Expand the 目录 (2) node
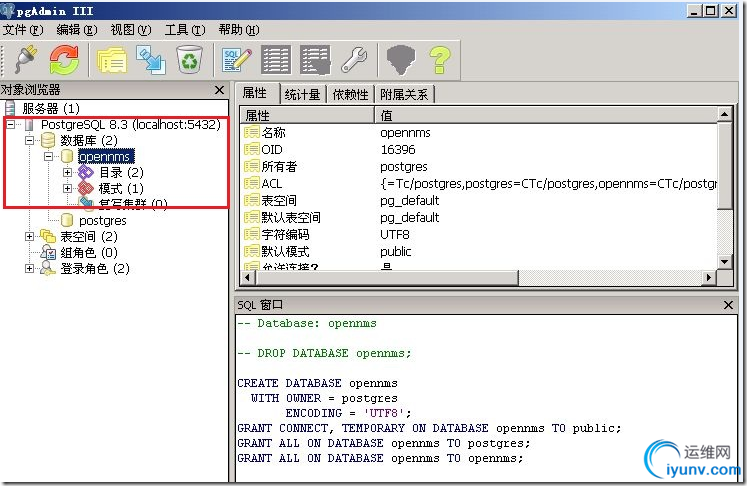747x486 pixels. click(x=68, y=172)
